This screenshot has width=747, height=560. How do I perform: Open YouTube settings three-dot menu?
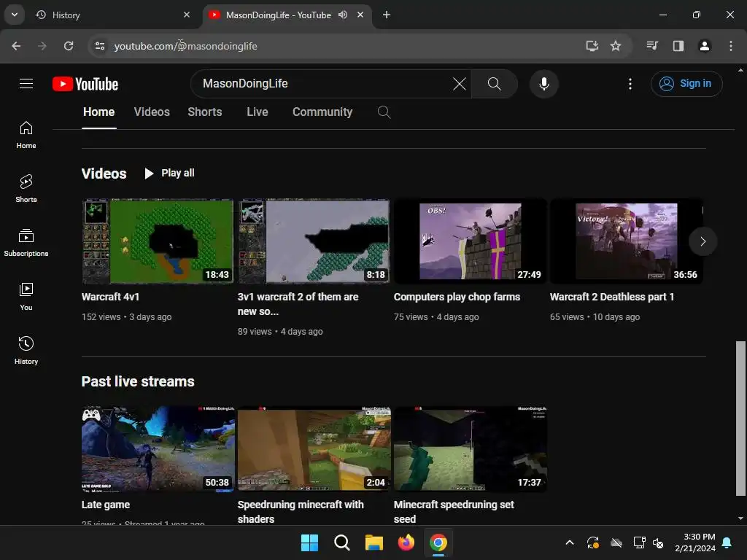tap(630, 84)
